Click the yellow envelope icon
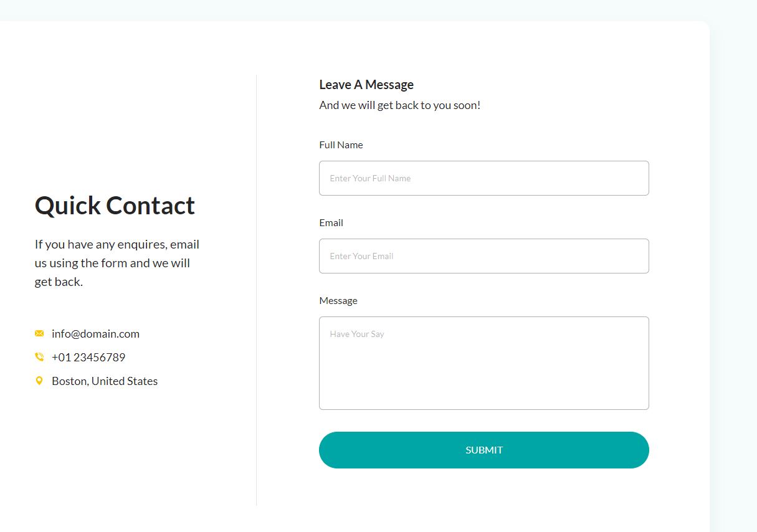Screen dimensions: 757x532 coord(39,334)
